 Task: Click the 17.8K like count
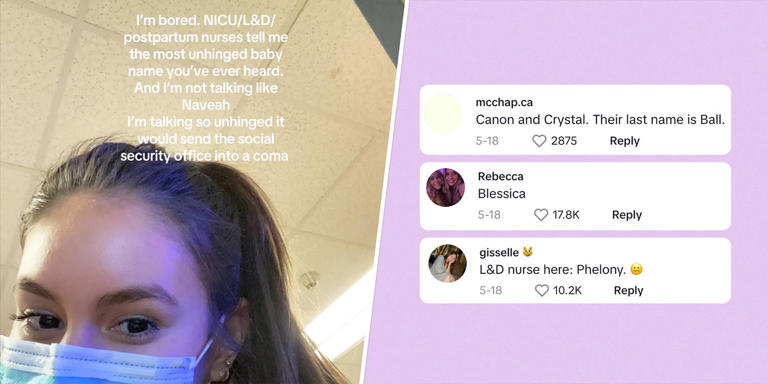coord(566,215)
